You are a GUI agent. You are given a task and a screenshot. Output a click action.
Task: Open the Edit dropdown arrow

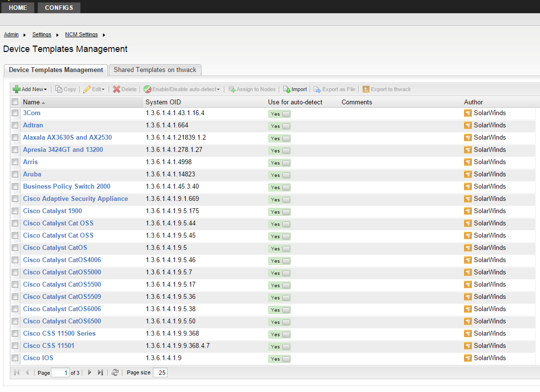coord(103,90)
